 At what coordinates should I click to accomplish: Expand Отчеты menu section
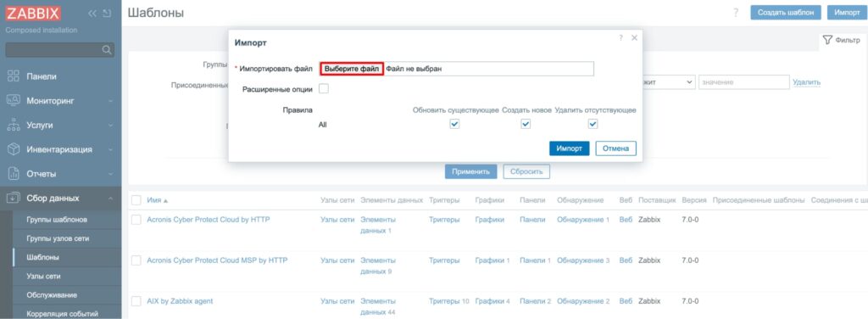click(111, 174)
